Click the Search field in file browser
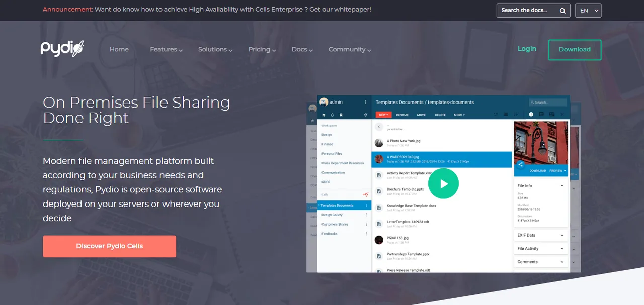 click(548, 102)
